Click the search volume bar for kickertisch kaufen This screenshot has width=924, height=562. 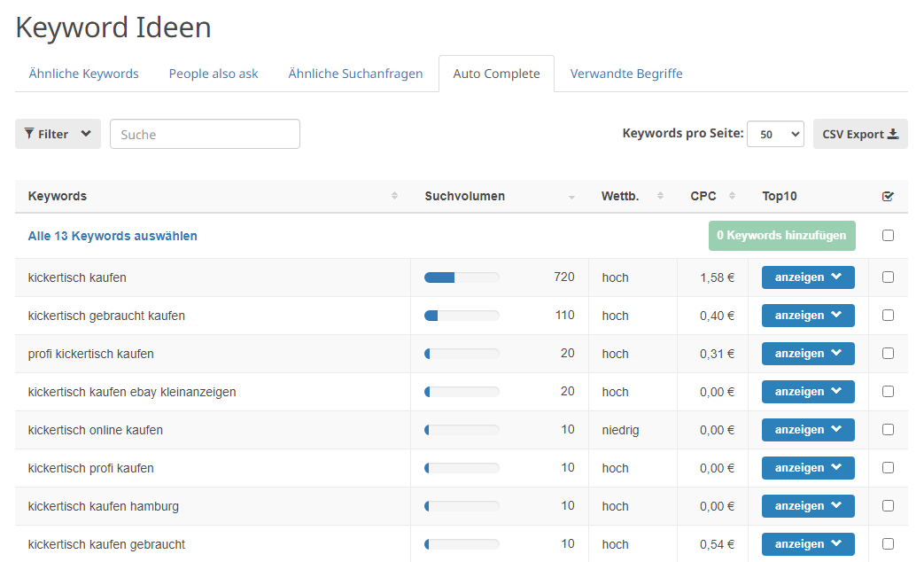462,277
